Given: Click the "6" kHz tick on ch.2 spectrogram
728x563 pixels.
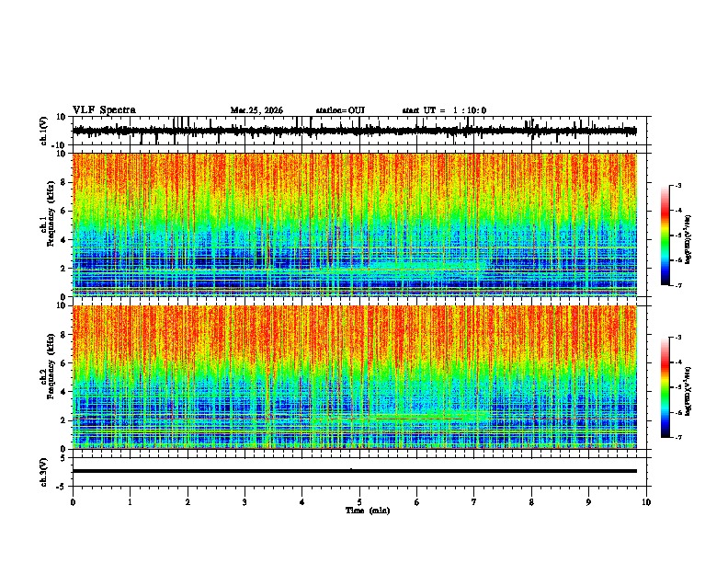Looking at the screenshot, I should pyautogui.click(x=64, y=363).
